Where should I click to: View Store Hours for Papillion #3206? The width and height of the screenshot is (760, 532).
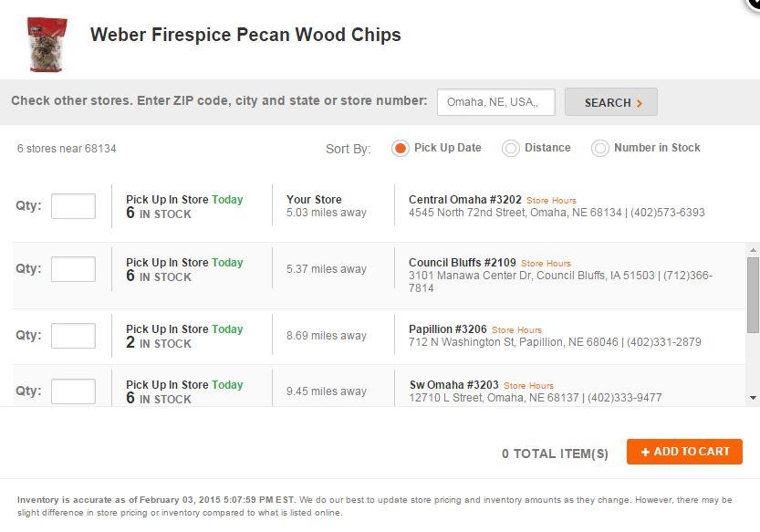coord(516,330)
